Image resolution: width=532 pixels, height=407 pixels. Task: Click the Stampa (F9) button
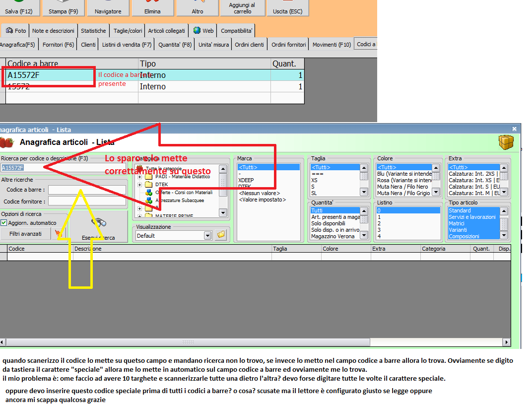(x=63, y=8)
